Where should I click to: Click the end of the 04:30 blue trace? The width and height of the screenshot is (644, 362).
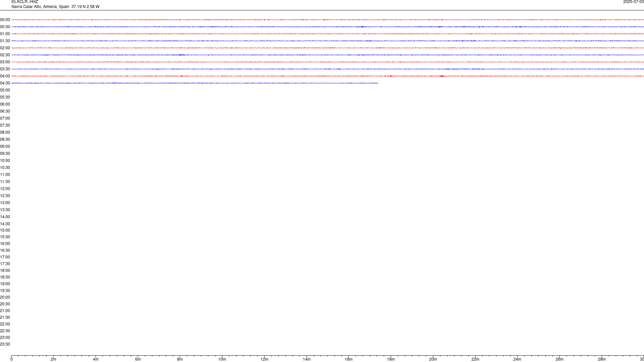378,83
